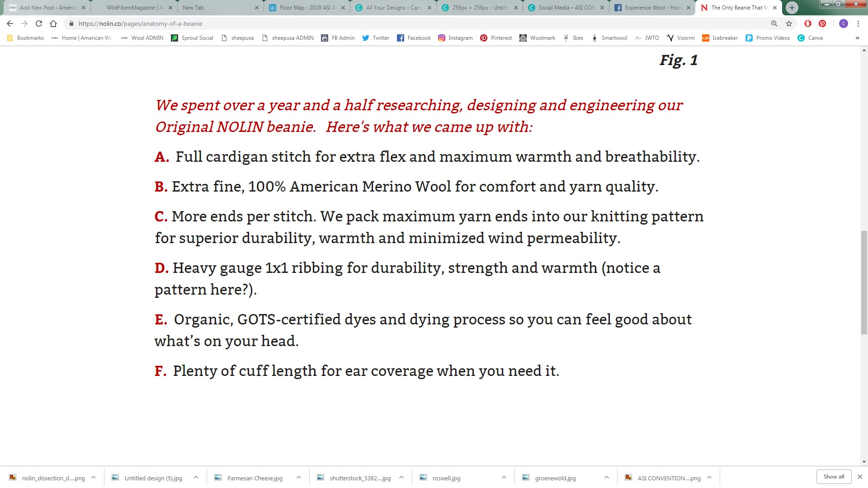Click the Pinterest extension icon in toolbar
Image resolution: width=868 pixels, height=488 pixels.
point(822,23)
